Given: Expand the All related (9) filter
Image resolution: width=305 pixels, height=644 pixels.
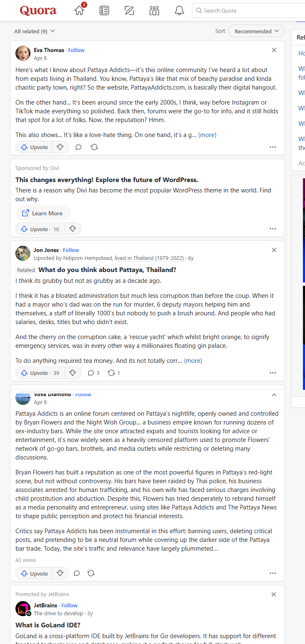Looking at the screenshot, I should click(35, 31).
